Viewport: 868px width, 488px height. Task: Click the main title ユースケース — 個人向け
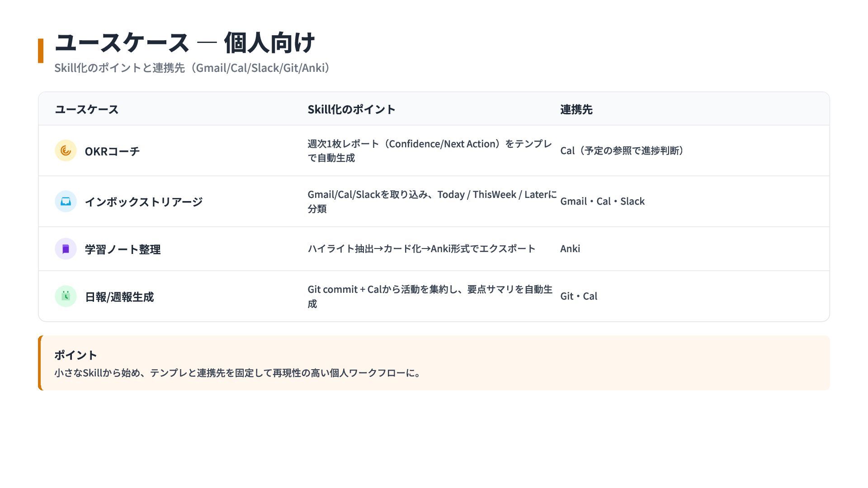pyautogui.click(x=184, y=43)
